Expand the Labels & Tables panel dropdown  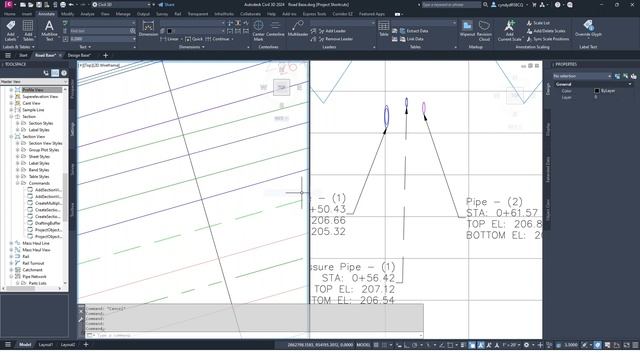pyautogui.click(x=19, y=47)
